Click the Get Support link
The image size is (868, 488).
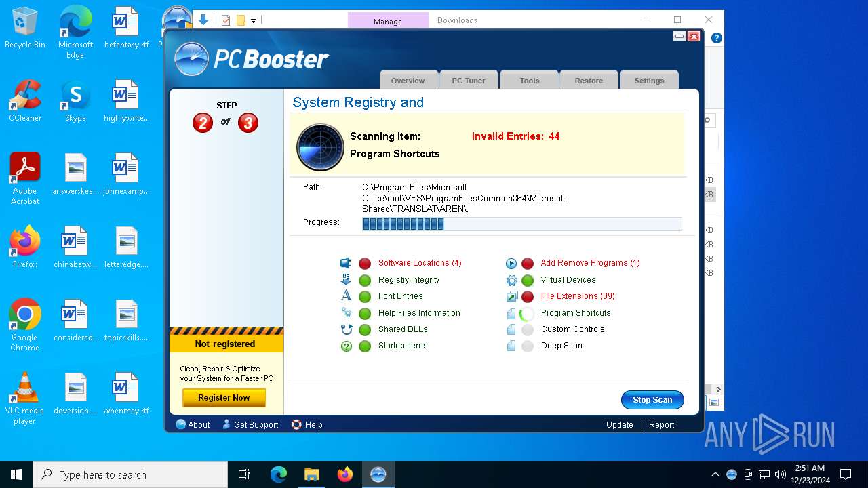tap(250, 424)
